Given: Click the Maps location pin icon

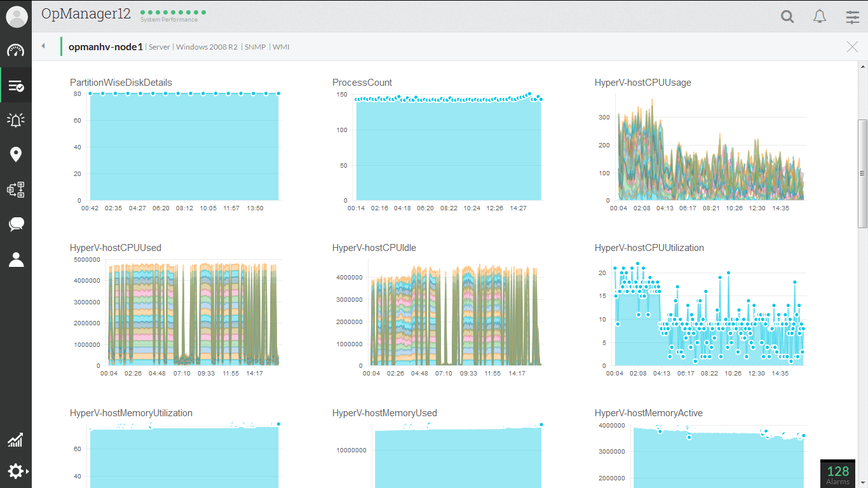Looking at the screenshot, I should point(16,154).
